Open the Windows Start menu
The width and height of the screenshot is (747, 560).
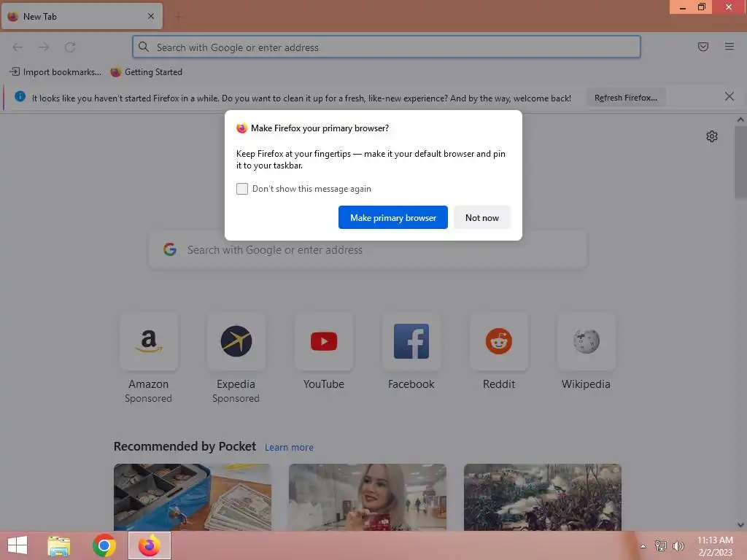click(18, 545)
